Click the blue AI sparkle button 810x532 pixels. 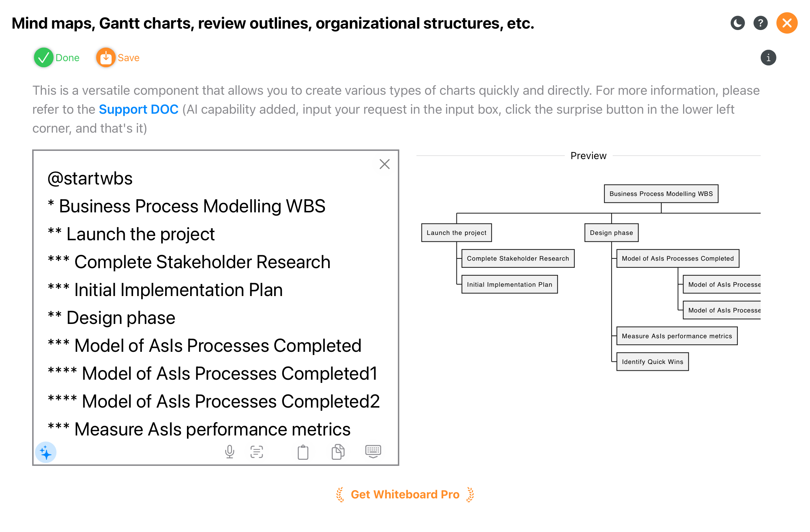click(x=46, y=452)
